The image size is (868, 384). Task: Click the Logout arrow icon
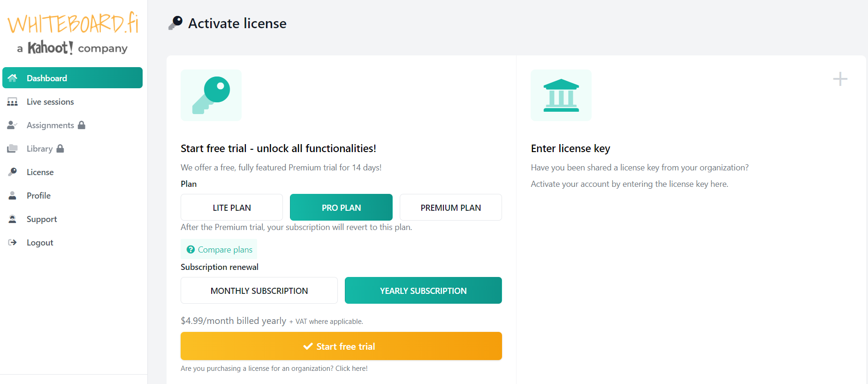[13, 242]
